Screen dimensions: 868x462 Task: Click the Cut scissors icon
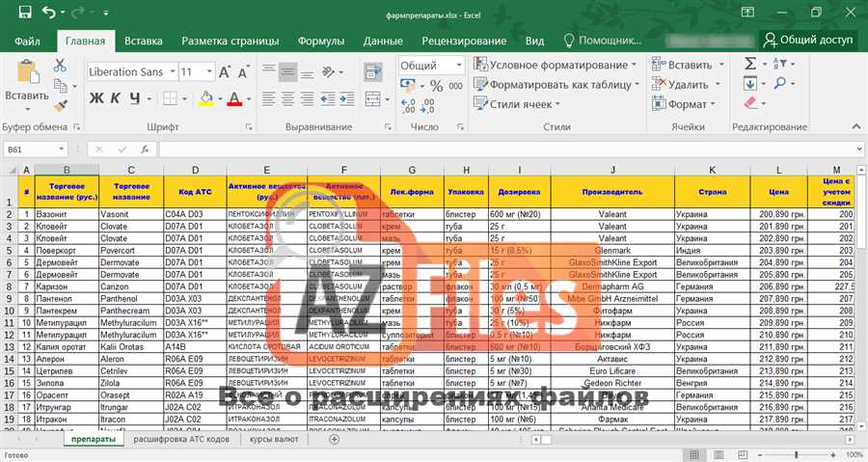point(60,66)
